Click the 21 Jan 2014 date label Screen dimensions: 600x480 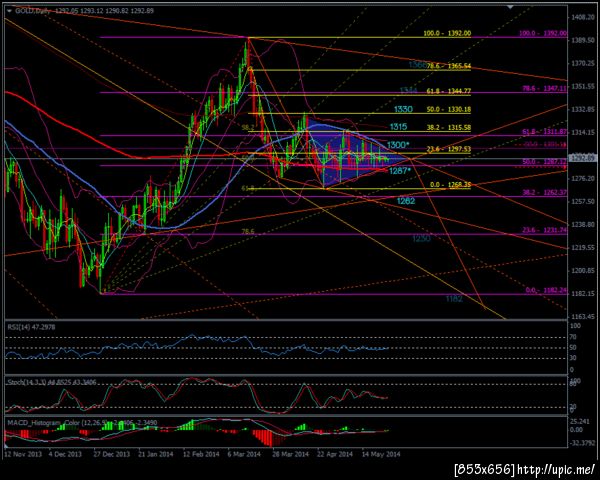pyautogui.click(x=156, y=454)
